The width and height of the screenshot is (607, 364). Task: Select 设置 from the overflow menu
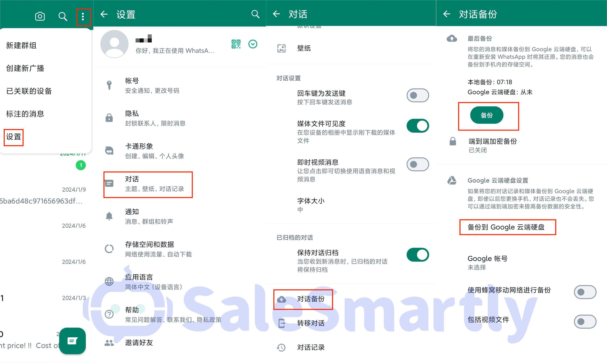14,137
